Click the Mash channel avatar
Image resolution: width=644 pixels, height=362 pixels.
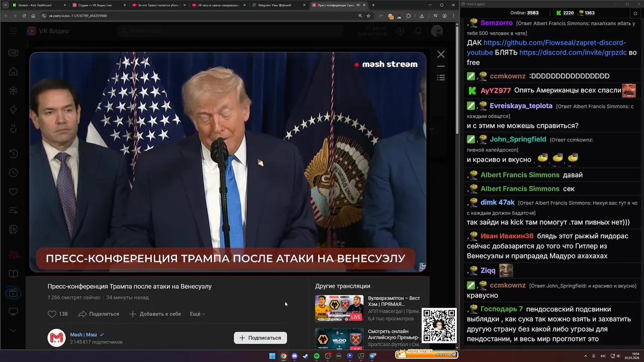point(56,338)
